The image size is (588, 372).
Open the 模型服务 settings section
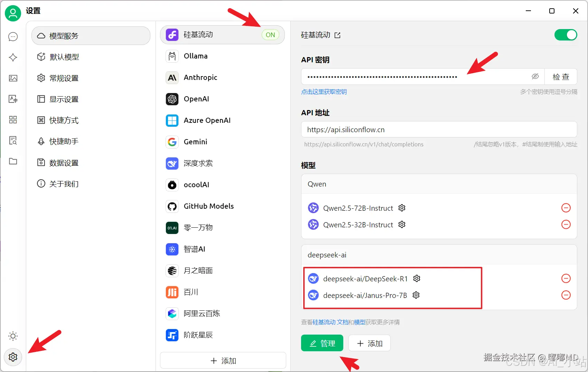(91, 36)
